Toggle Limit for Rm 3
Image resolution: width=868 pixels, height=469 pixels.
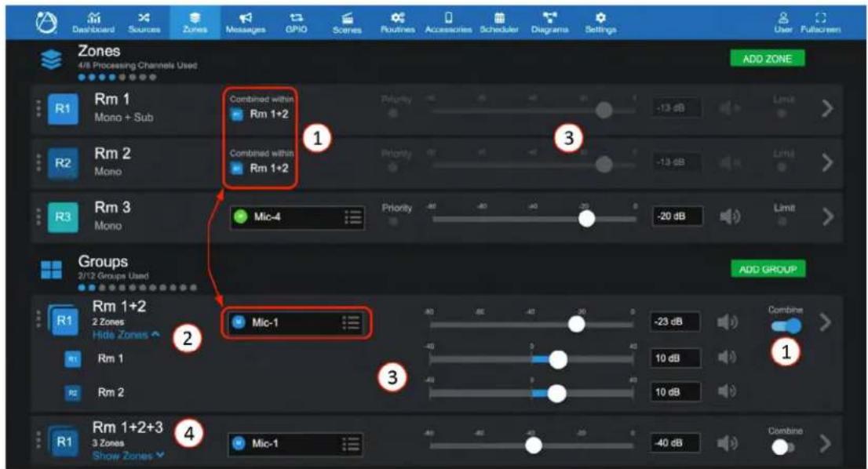(782, 222)
